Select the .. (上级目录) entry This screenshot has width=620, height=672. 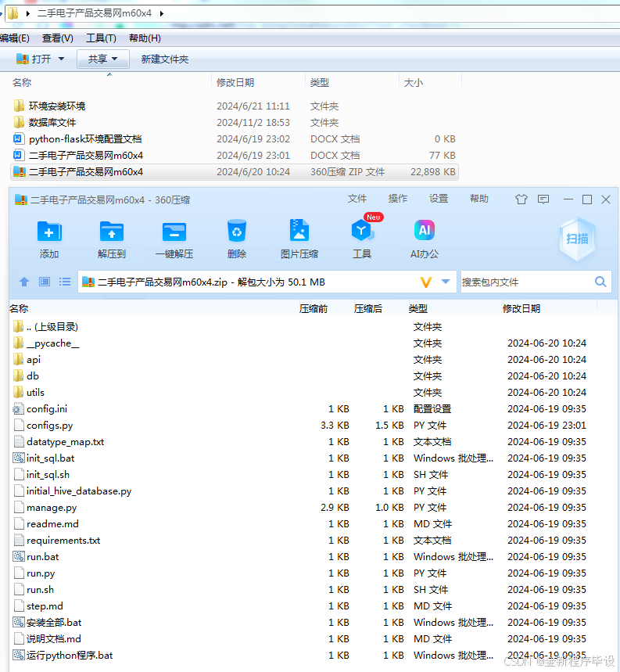pyautogui.click(x=46, y=326)
